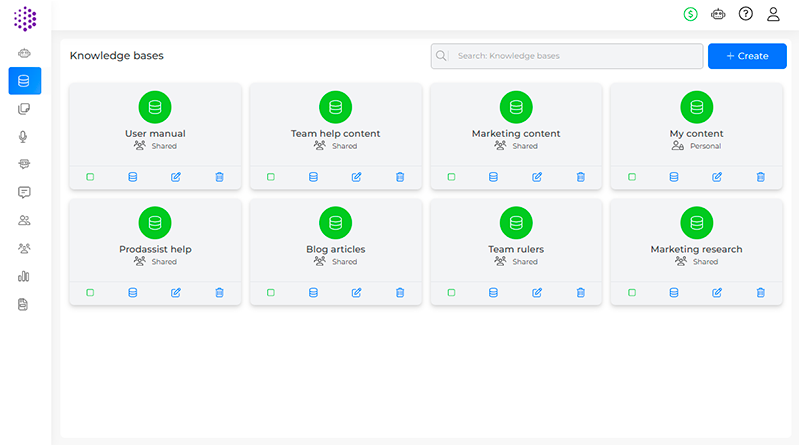Open the chat message icon in sidebar
The height and width of the screenshot is (445, 800).
pyautogui.click(x=24, y=193)
